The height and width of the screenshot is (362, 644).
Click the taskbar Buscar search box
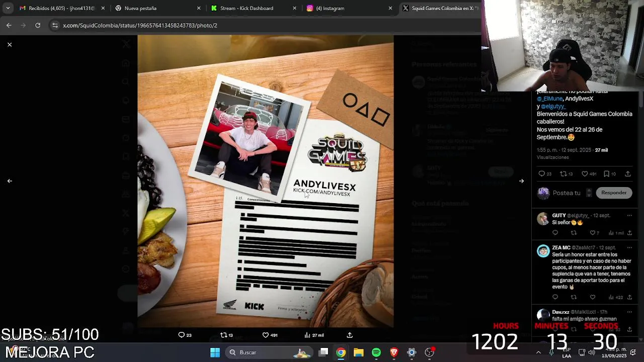click(270, 352)
